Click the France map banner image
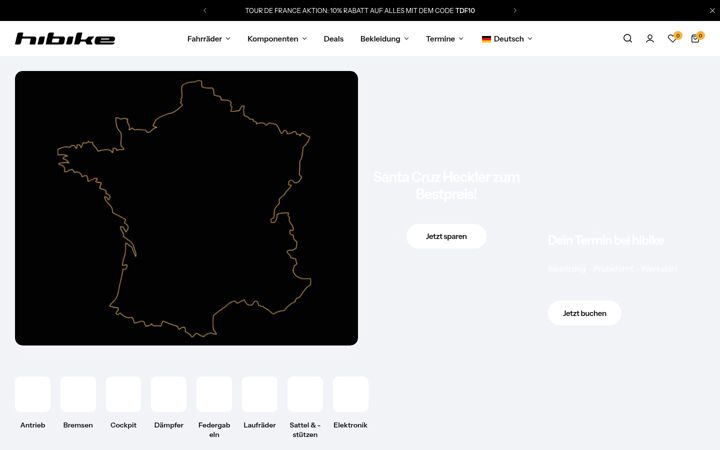The width and height of the screenshot is (720, 450). pyautogui.click(x=186, y=208)
